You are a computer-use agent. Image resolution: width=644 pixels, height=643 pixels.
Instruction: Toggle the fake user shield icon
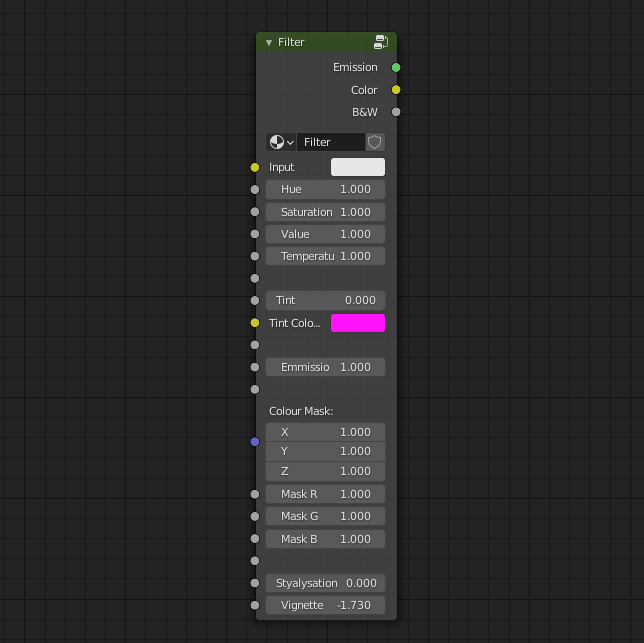coord(375,142)
